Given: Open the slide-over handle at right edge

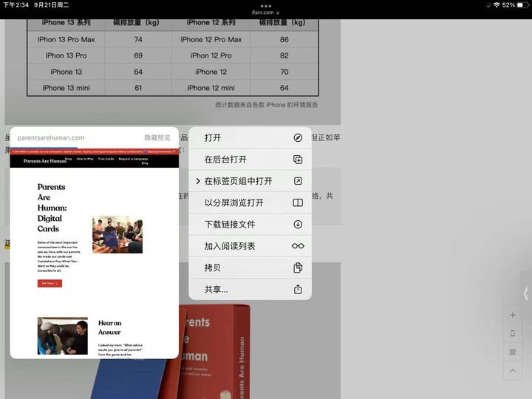Looking at the screenshot, I should pos(525,293).
